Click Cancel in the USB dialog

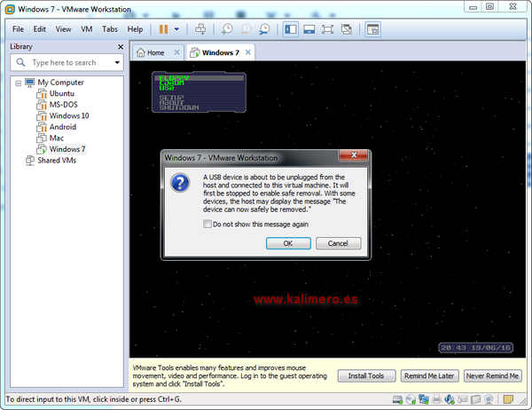[338, 243]
